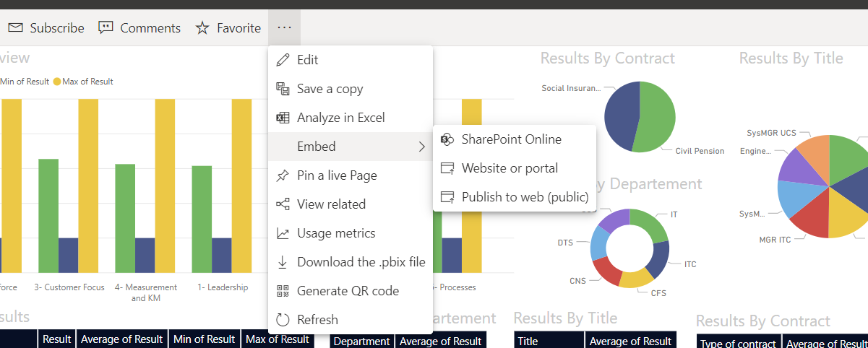
Task: Select Website or portal embed option
Action: click(x=510, y=168)
